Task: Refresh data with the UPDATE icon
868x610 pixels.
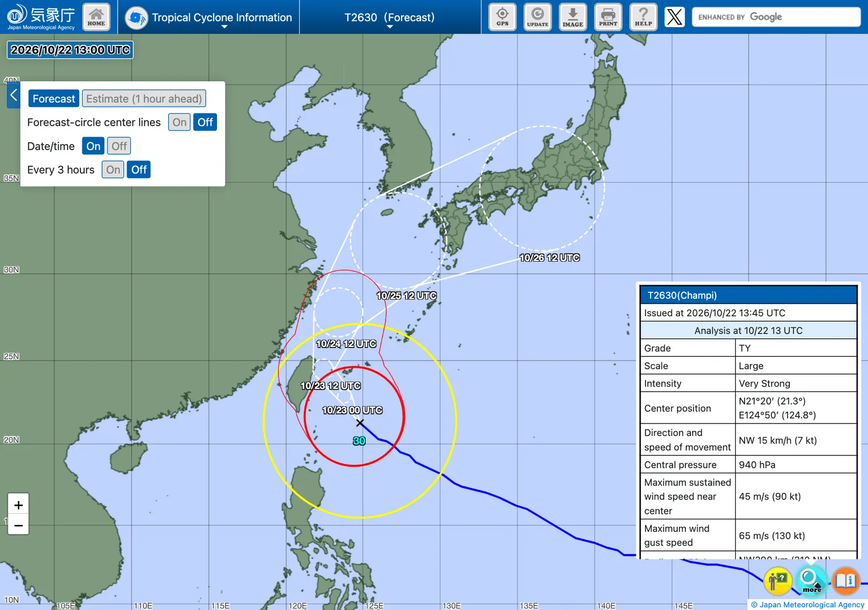Action: (538, 17)
